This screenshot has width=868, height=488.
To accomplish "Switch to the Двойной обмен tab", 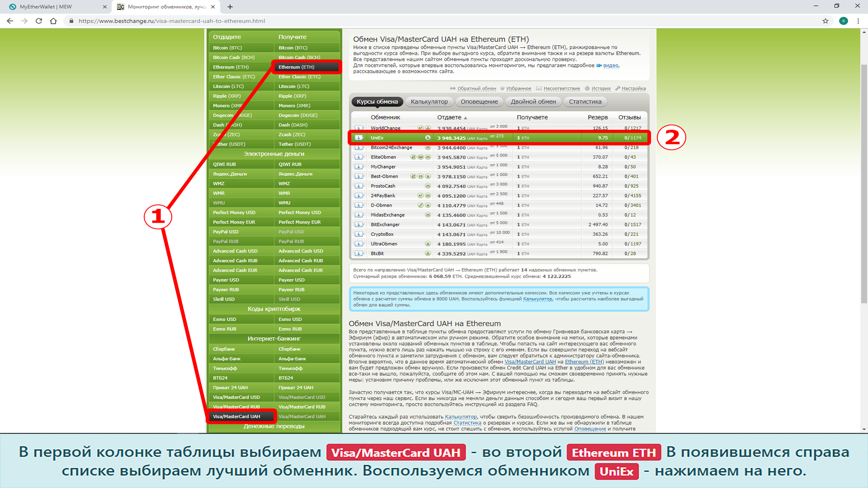I will coord(533,102).
